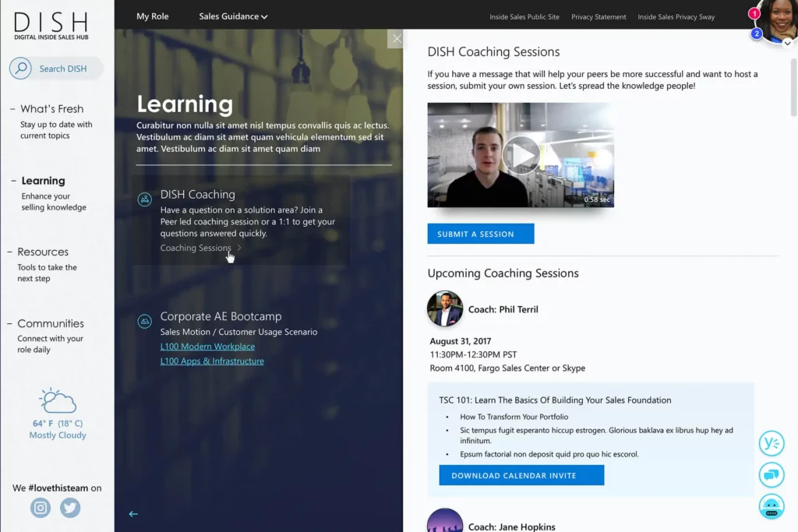Open the L100 Modern Workplace link
Screen dimensions: 798x532
tap(207, 347)
